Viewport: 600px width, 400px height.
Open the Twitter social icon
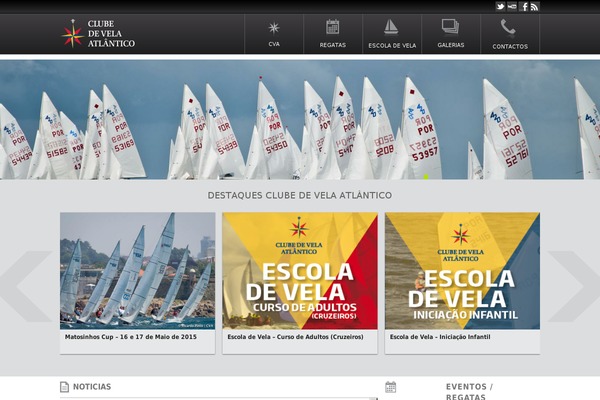click(500, 7)
